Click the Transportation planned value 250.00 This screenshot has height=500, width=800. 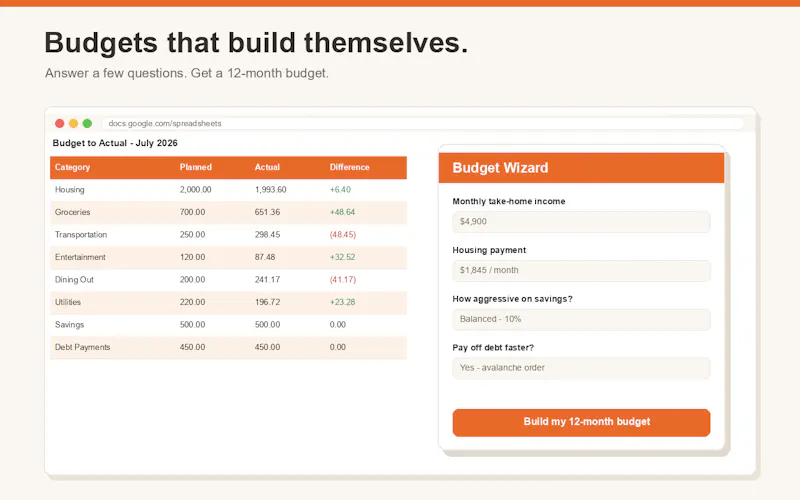coord(192,235)
